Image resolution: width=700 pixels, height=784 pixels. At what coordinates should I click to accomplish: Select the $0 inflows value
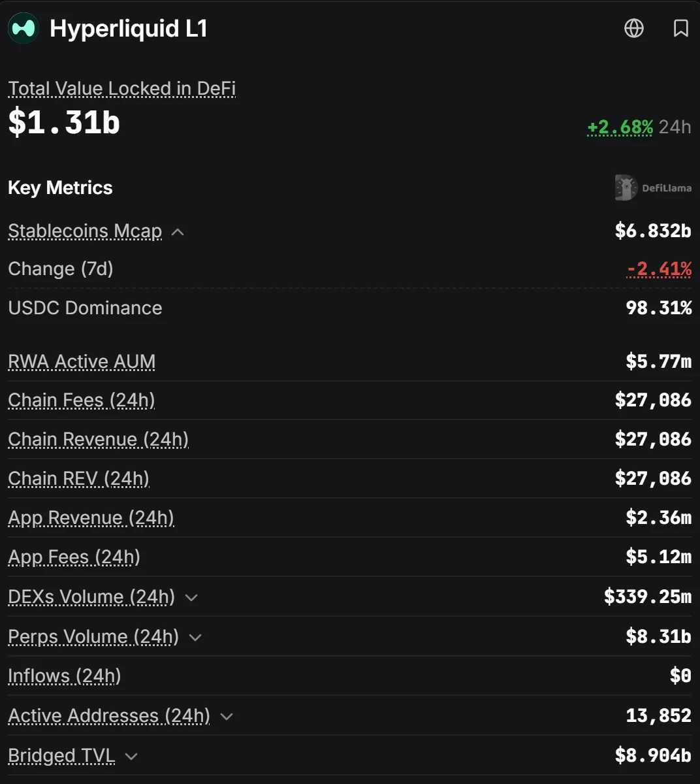click(x=680, y=676)
